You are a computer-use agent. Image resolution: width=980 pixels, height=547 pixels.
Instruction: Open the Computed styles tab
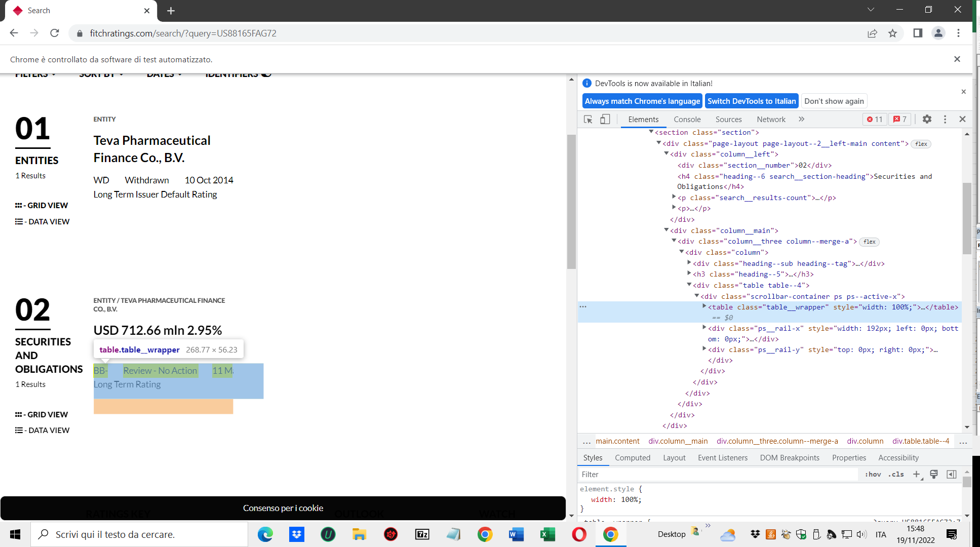[x=633, y=457]
